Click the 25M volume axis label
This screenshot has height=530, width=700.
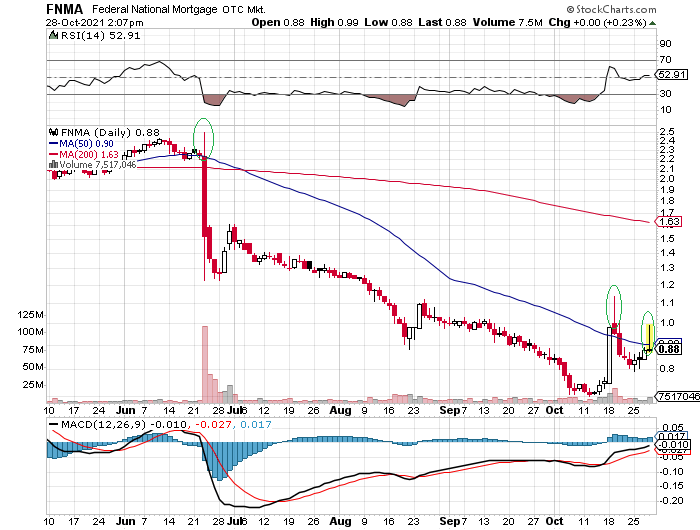coord(33,384)
